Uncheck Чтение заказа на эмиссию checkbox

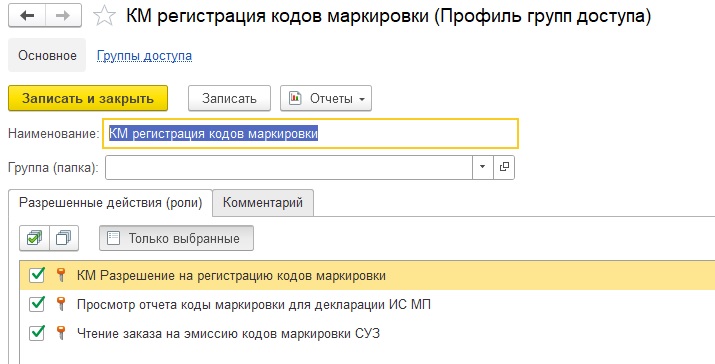pyautogui.click(x=36, y=333)
